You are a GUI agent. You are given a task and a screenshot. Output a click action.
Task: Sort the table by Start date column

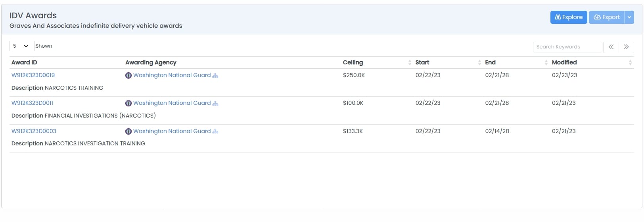pyautogui.click(x=479, y=63)
